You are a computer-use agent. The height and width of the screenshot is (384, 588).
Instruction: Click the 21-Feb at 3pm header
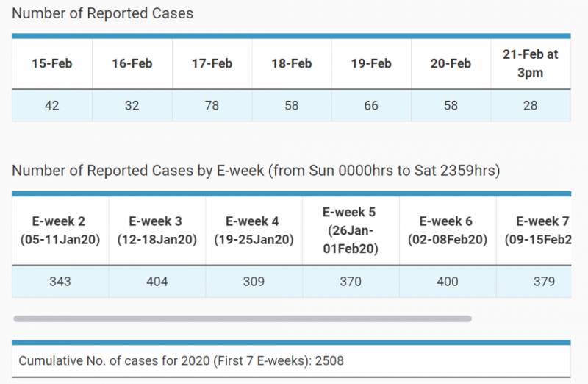point(531,64)
